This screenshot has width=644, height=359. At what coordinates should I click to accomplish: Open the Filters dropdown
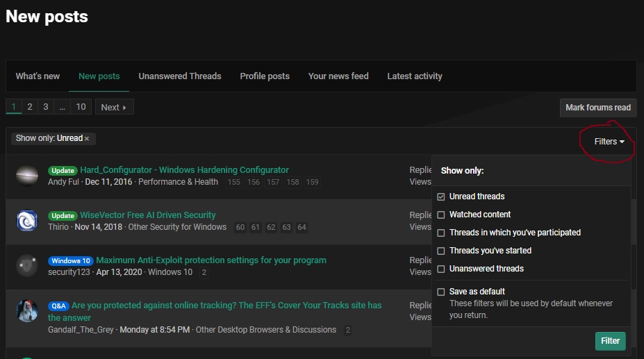click(x=609, y=141)
